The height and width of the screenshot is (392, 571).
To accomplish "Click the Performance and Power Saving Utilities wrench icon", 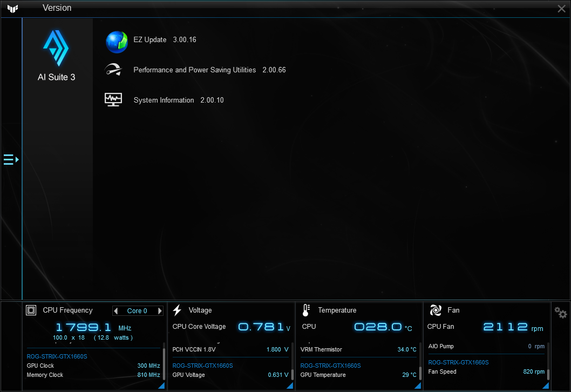I will 114,70.
